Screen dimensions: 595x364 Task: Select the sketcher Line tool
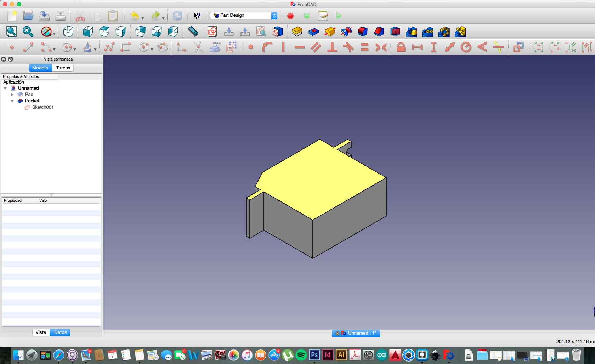[28, 47]
